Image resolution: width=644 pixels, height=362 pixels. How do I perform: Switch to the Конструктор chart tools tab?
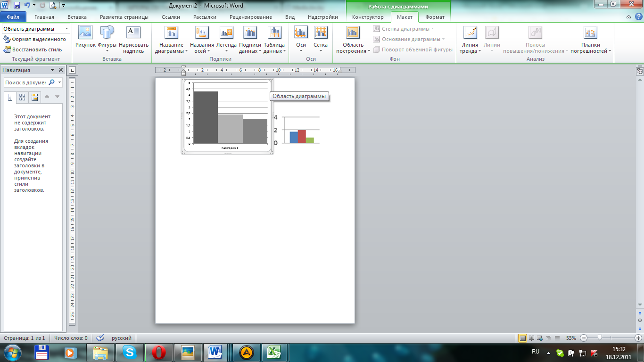pos(368,17)
